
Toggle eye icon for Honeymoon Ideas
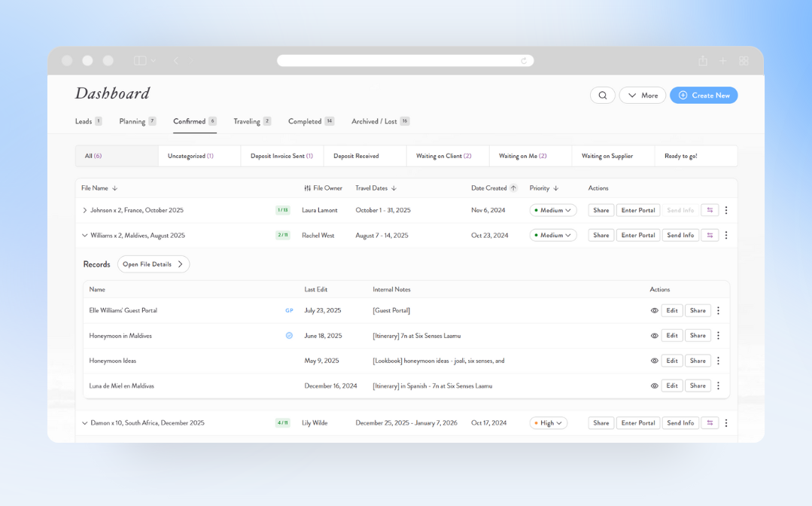(655, 361)
